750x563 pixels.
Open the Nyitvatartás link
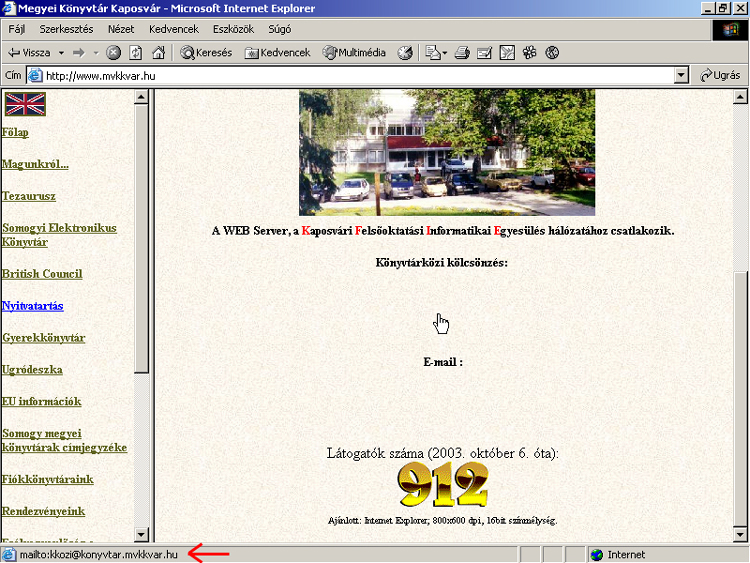click(33, 306)
